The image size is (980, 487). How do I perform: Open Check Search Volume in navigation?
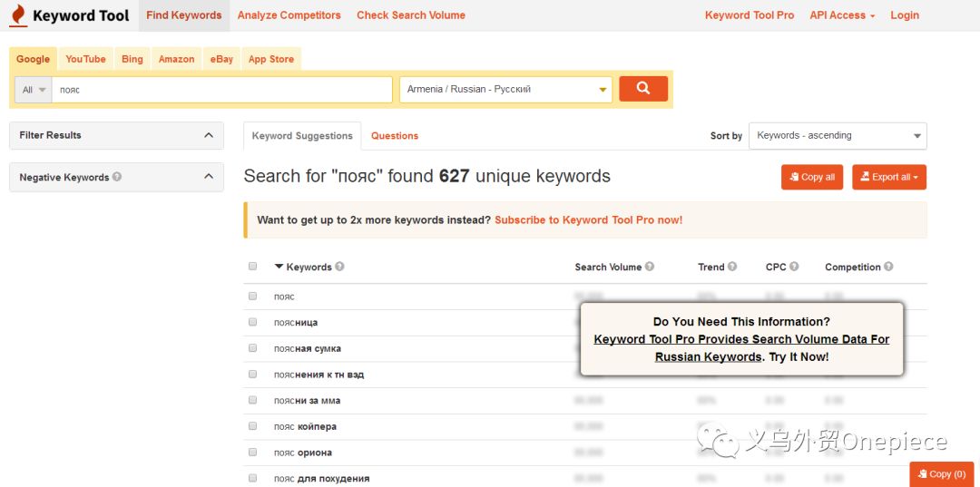(x=411, y=15)
